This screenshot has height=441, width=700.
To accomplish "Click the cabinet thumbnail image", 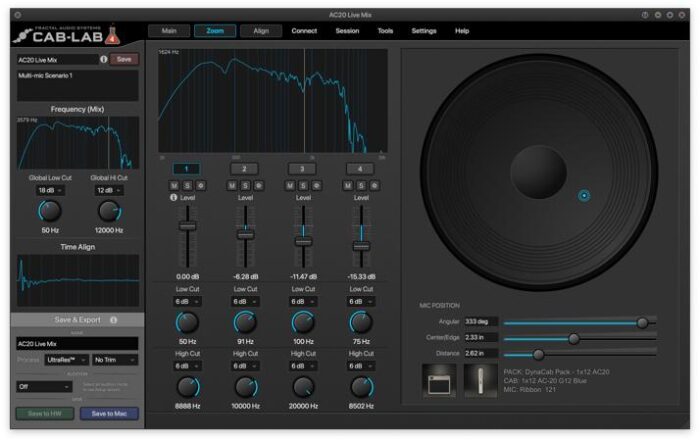I will click(439, 380).
